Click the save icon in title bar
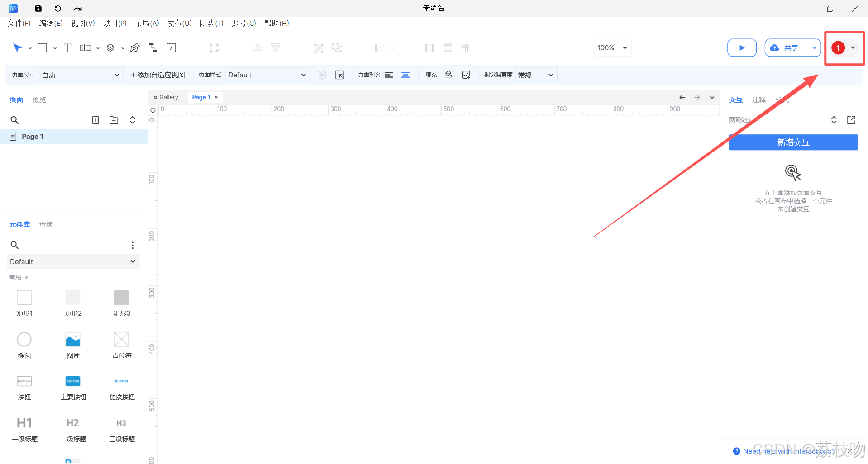The image size is (868, 464). point(38,9)
